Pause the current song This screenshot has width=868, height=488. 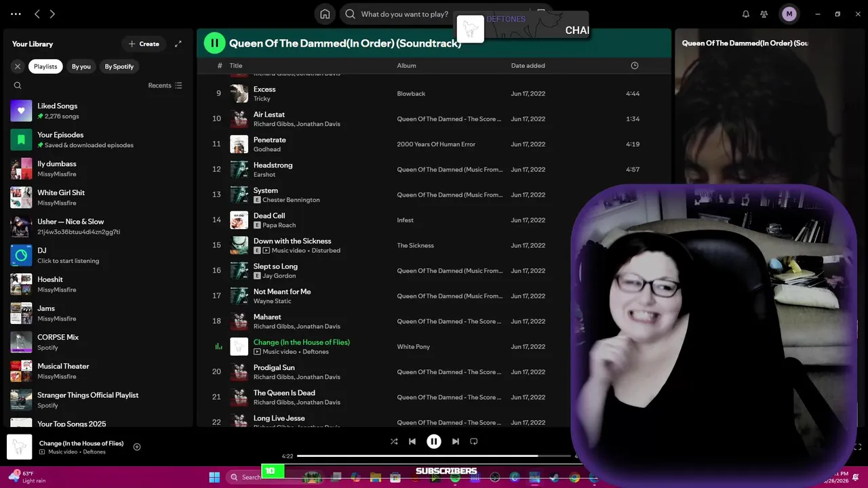(434, 441)
